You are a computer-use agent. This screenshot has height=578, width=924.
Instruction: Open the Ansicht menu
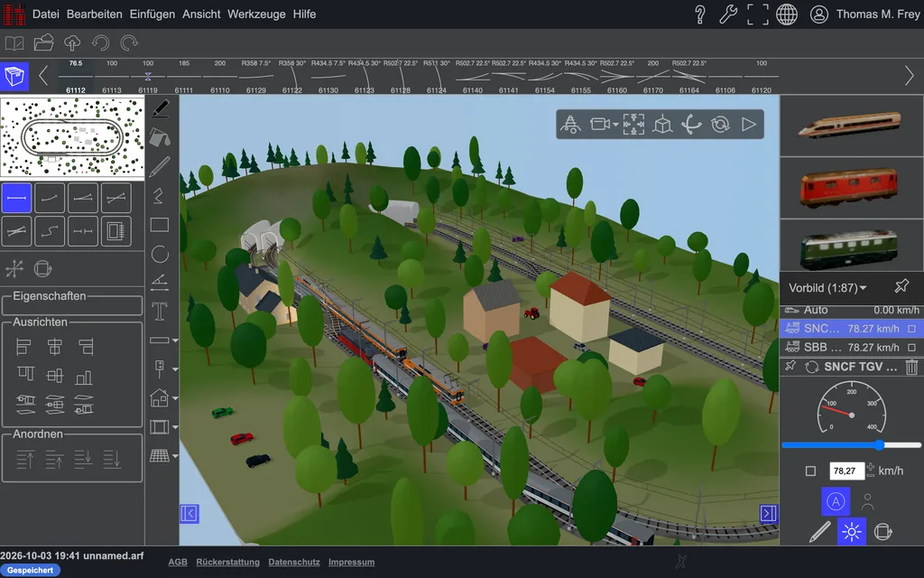point(201,14)
